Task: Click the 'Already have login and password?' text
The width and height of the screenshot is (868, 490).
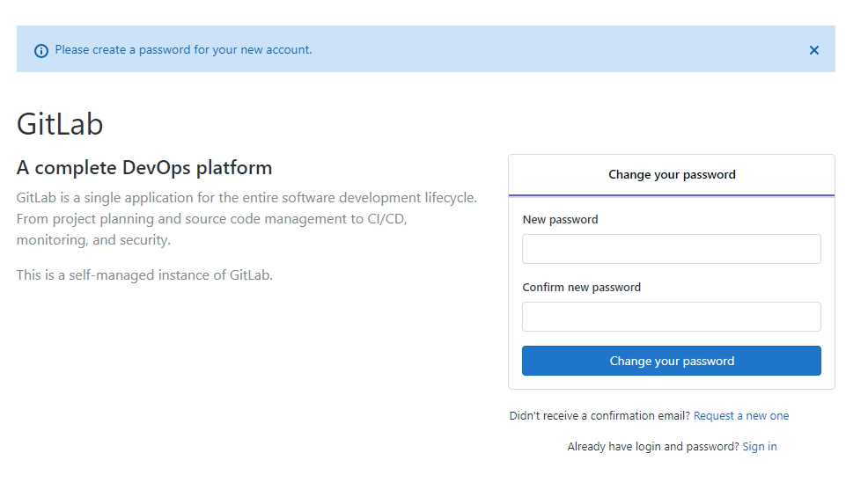Action: pyautogui.click(x=653, y=446)
